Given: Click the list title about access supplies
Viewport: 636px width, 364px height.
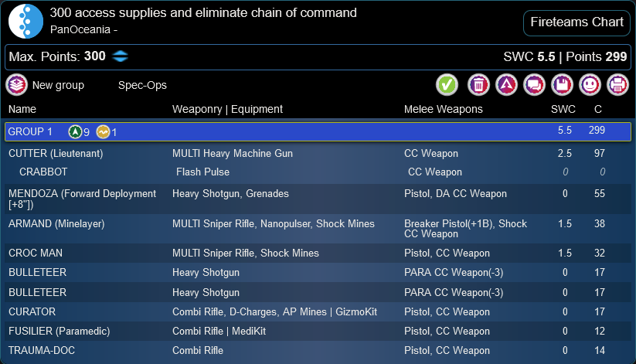Looking at the screenshot, I should (203, 12).
